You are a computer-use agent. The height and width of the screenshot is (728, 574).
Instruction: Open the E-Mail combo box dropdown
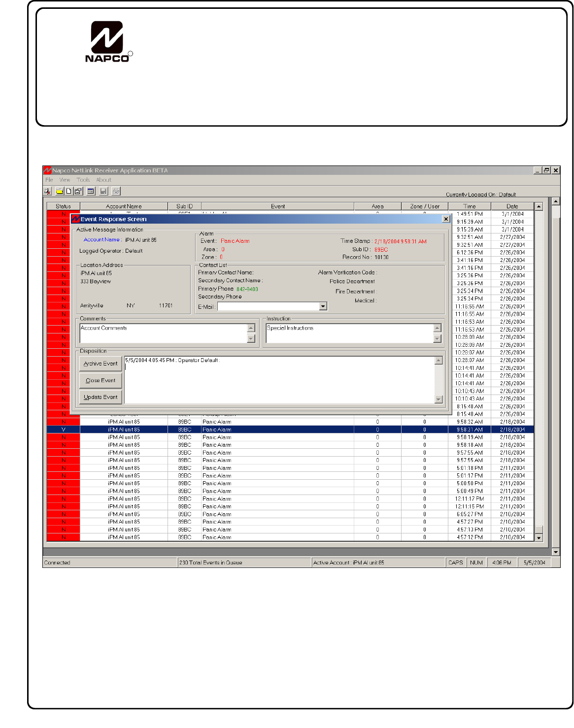click(x=323, y=306)
